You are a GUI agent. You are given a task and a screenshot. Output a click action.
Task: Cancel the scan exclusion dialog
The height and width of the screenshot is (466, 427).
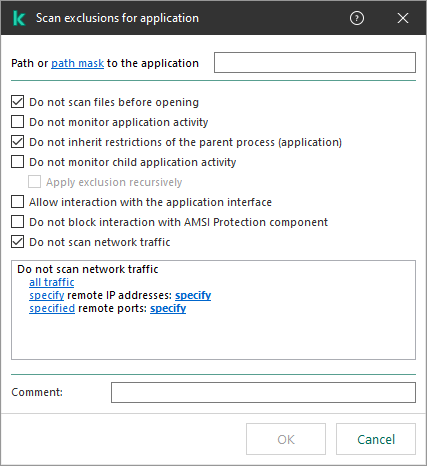[376, 439]
